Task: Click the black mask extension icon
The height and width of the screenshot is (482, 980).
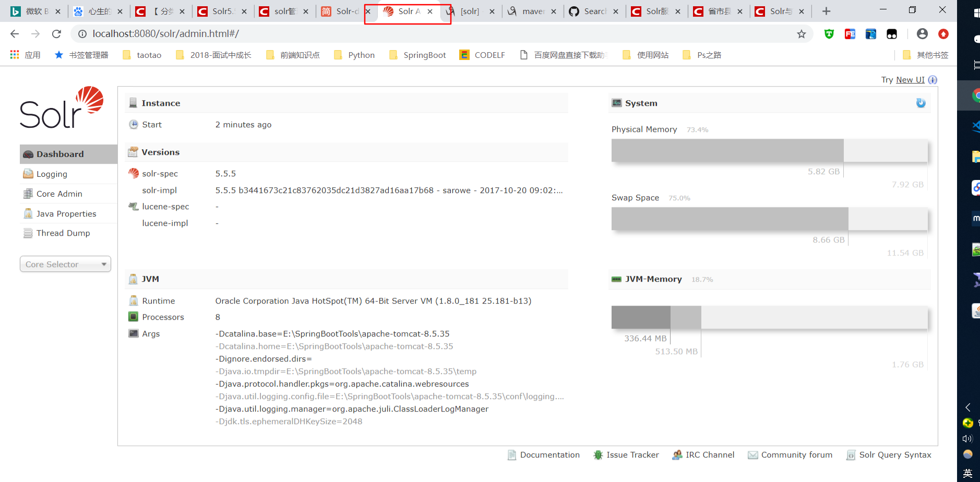Action: pyautogui.click(x=892, y=34)
